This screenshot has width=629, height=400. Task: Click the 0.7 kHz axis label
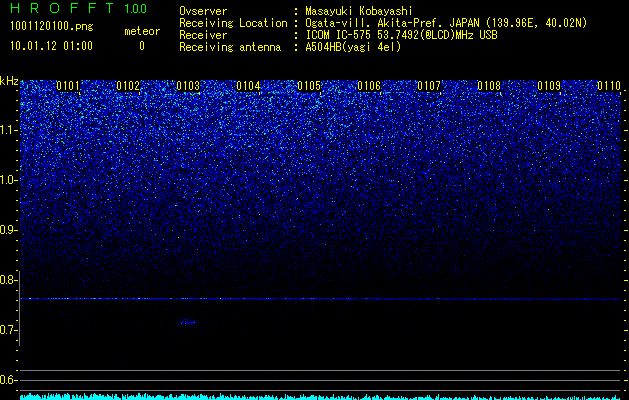(9, 330)
